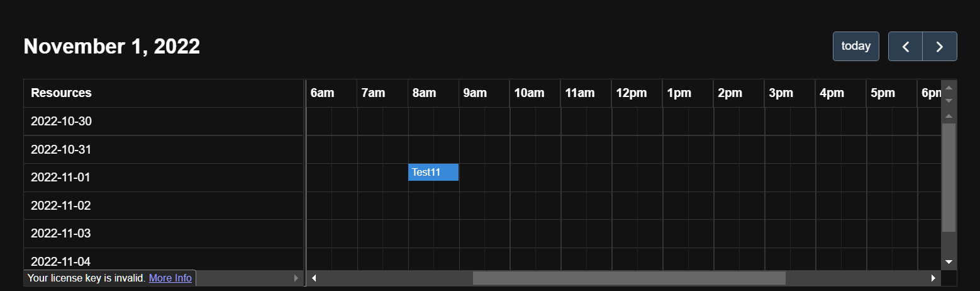The height and width of the screenshot is (291, 980).
Task: Click the body vertical scrollbar up arrow
Action: tap(949, 116)
